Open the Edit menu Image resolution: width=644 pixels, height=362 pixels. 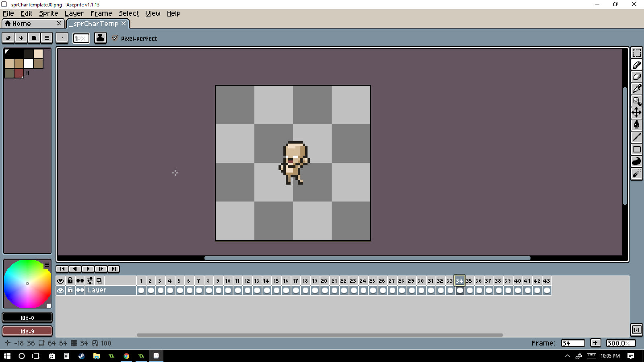pyautogui.click(x=27, y=13)
